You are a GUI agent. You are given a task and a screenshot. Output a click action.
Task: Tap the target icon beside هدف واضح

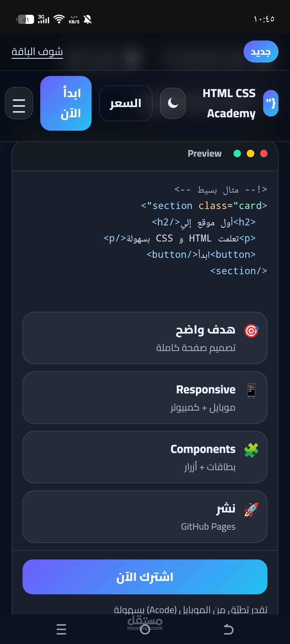(251, 331)
